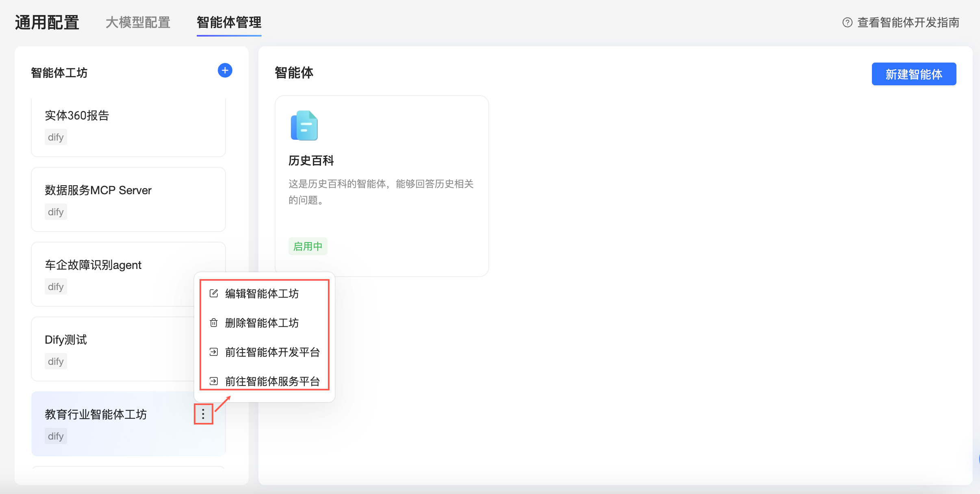Click the blue plus icon beside 智能体工坊
The width and height of the screenshot is (980, 494).
(225, 70)
